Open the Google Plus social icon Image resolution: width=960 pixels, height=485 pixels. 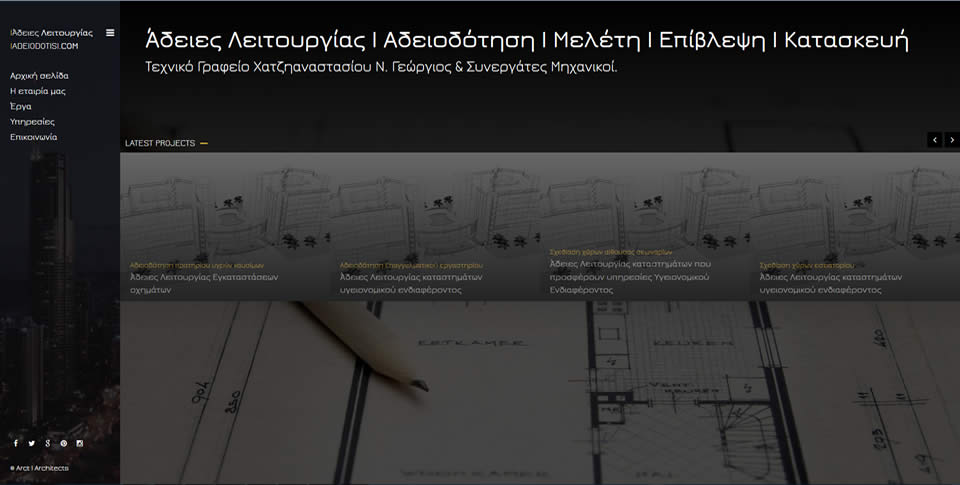[48, 443]
